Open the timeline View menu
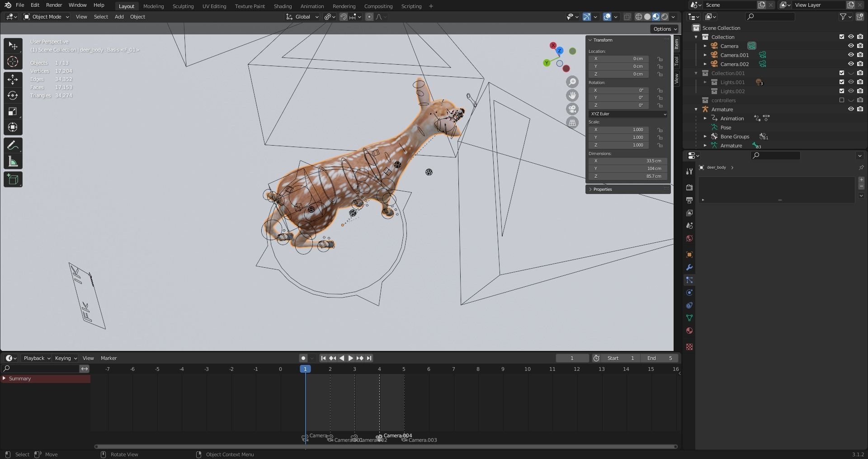This screenshot has height=459, width=868. 88,358
